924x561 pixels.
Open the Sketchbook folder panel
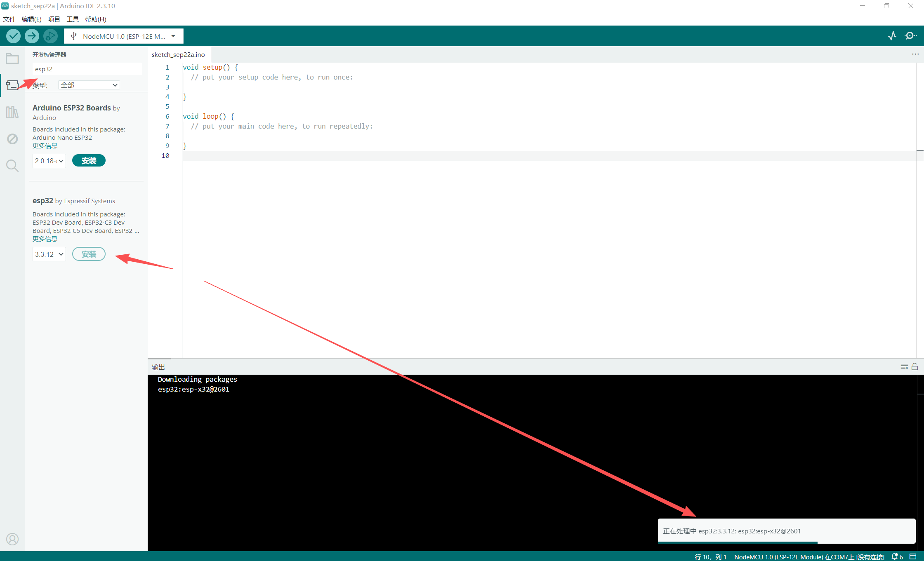(12, 59)
